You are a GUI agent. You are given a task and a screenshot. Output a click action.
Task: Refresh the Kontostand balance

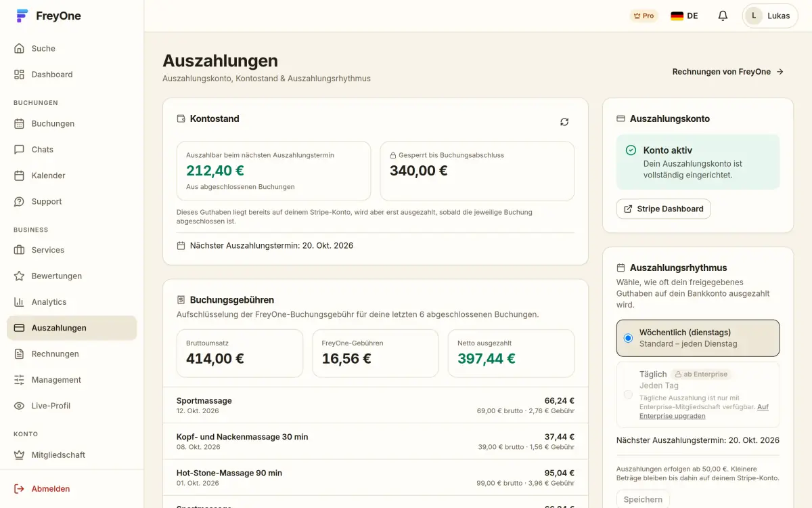[564, 122]
